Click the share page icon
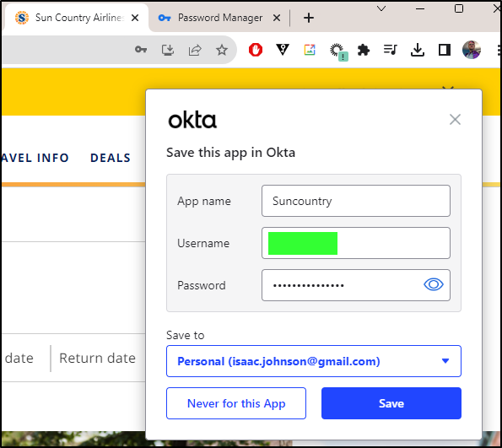Image resolution: width=502 pixels, height=448 pixels. 195,50
